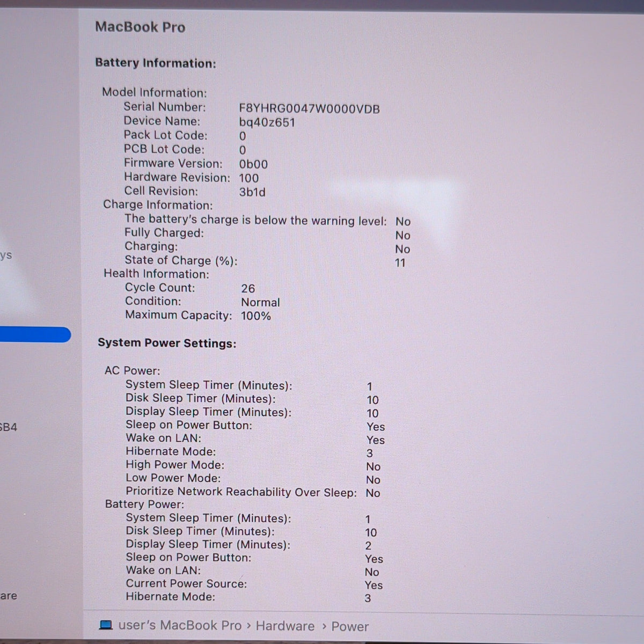Click the Maximum Capacity 100% value
This screenshot has width=644, height=644.
click(x=256, y=316)
